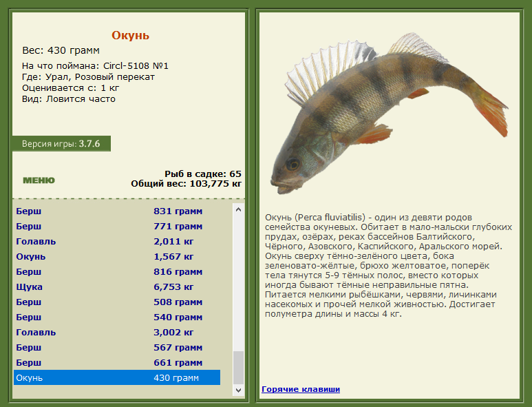Open the Горячие клавиши link
Image resolution: width=532 pixels, height=407 pixels.
tap(300, 389)
